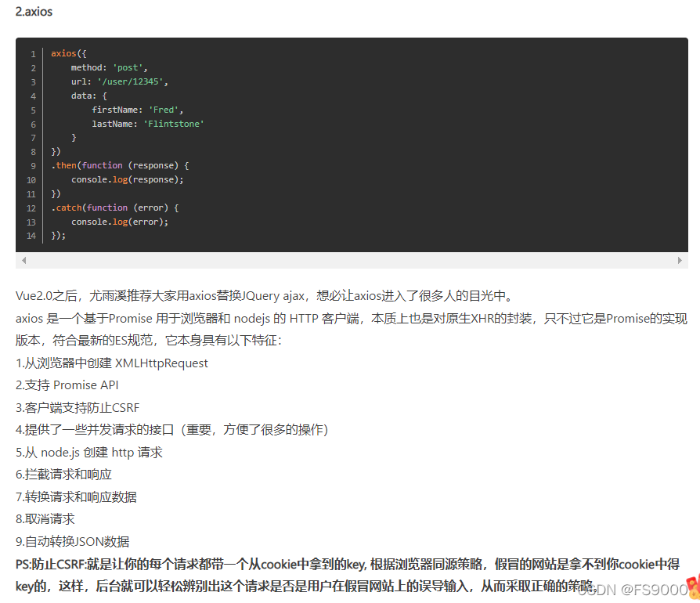Click list item '7.转换请求和响应数据'
Viewport: 700px width, 603px height.
point(76,496)
